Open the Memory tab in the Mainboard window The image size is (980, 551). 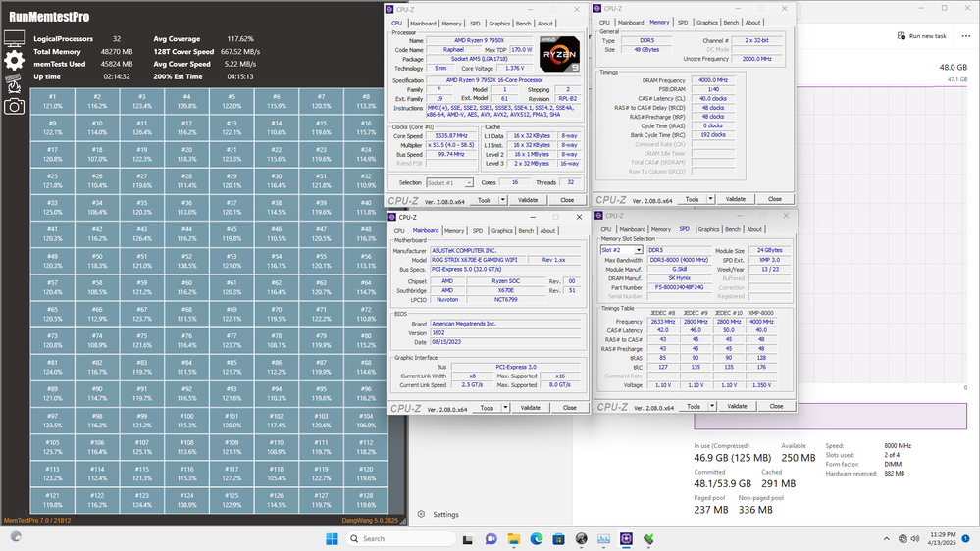coord(454,231)
